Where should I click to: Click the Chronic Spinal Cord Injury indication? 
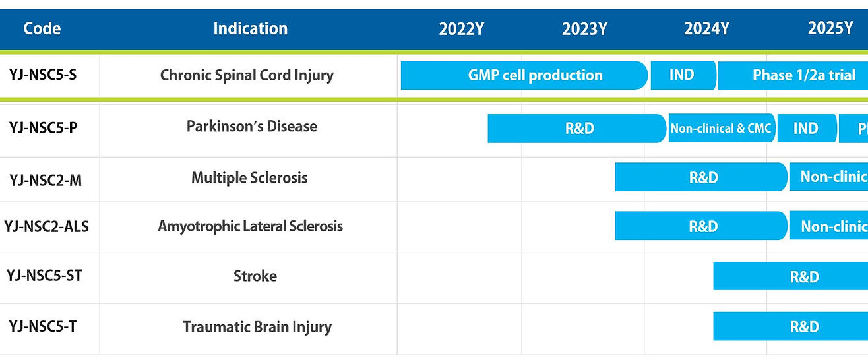(x=247, y=75)
